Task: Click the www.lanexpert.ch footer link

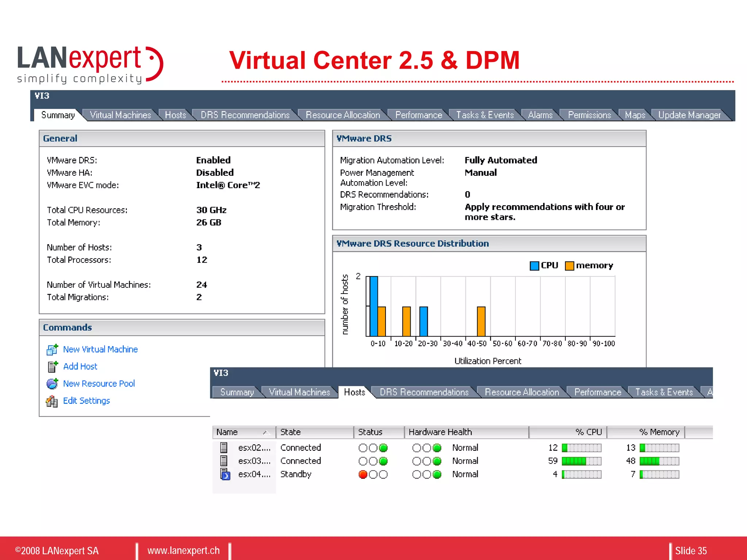Action: 183,551
